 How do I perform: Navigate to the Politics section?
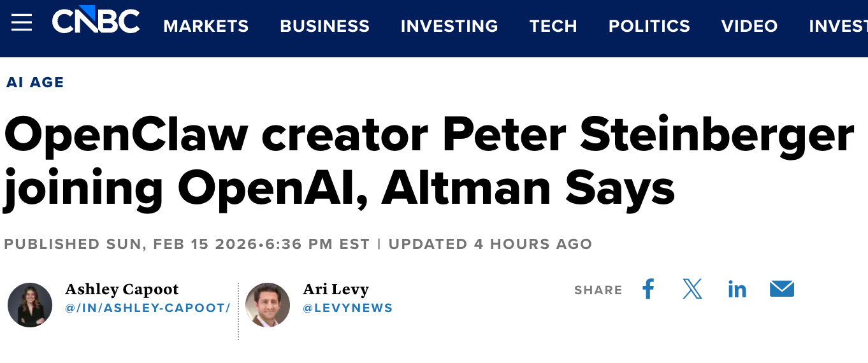click(x=649, y=26)
